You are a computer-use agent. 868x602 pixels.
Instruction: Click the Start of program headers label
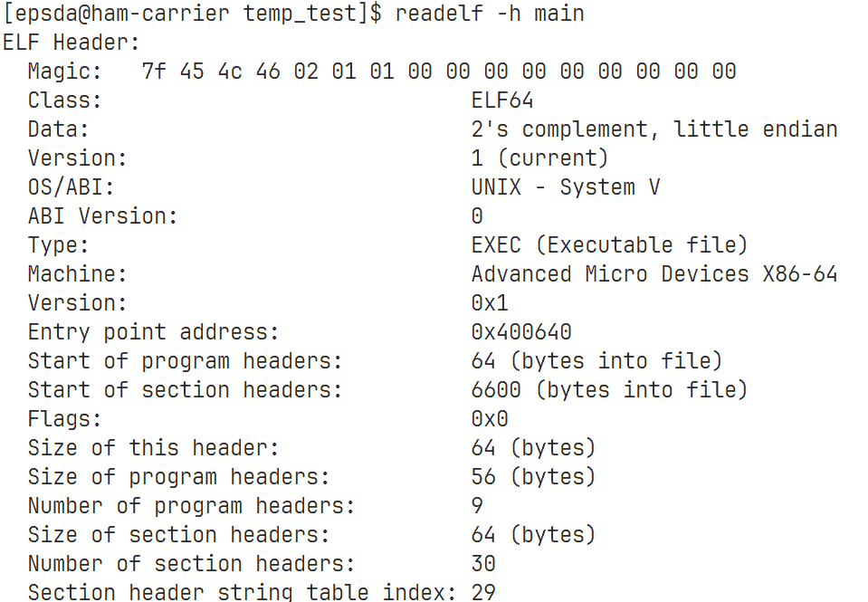186,360
